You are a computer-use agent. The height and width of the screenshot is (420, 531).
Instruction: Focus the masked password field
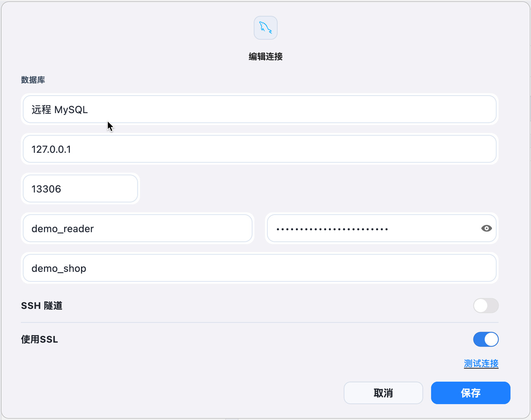tap(382, 229)
